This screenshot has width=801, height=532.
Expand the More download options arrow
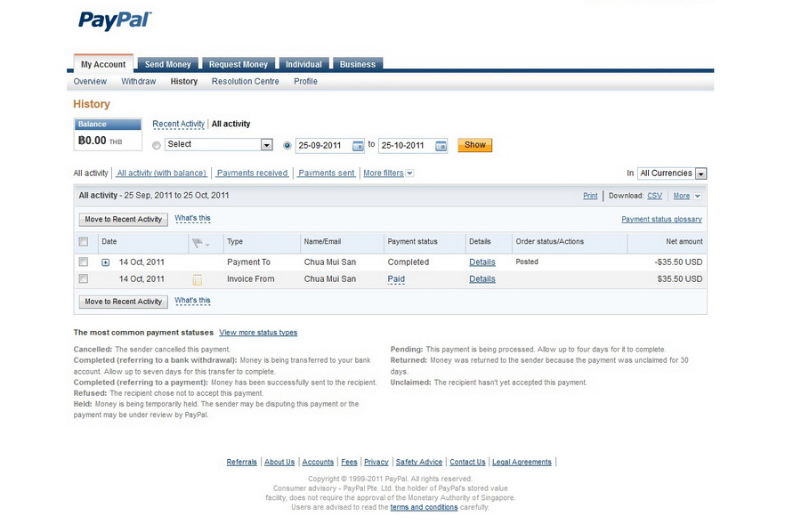coord(698,196)
